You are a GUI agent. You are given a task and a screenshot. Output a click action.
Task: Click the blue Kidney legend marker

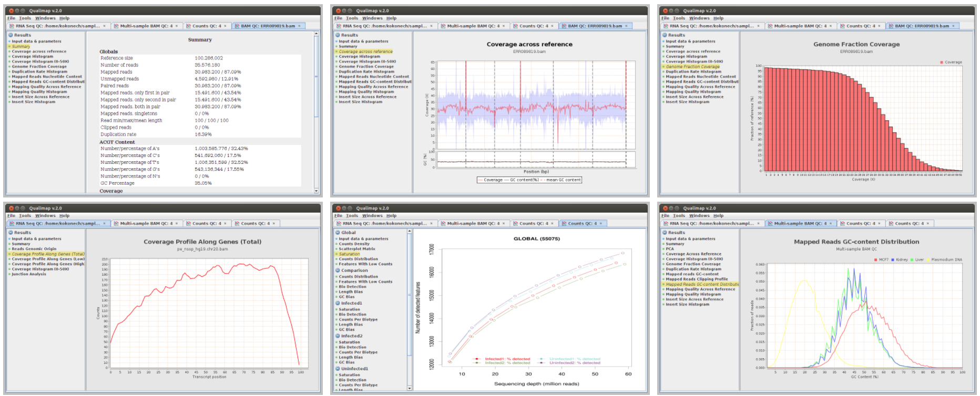[893, 259]
